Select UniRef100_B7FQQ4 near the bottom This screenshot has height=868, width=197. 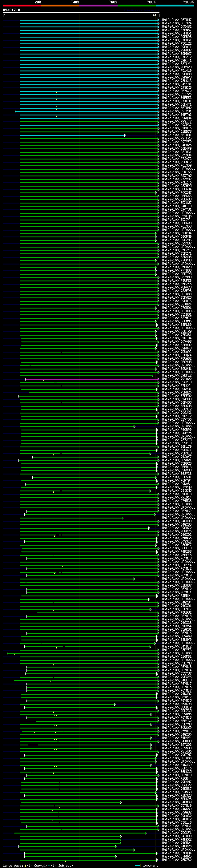pos(177,853)
